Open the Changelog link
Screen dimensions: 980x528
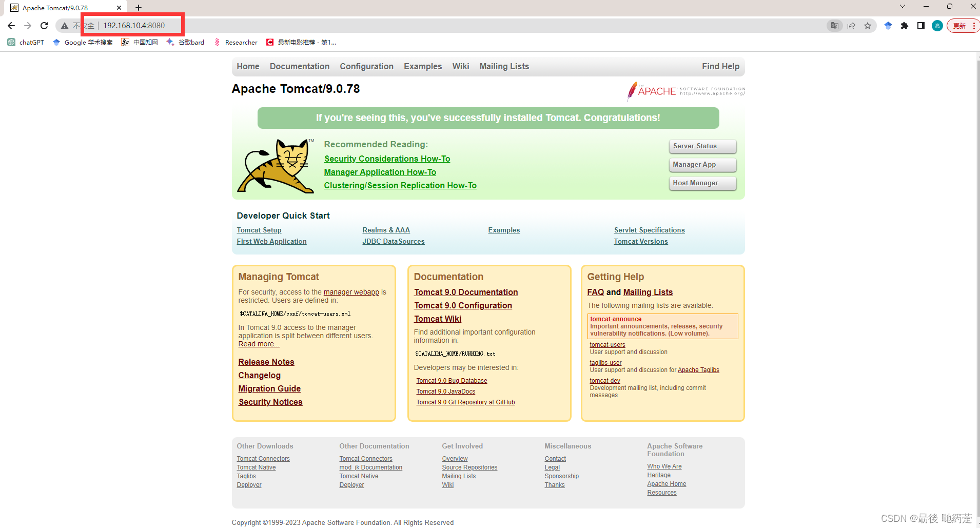tap(259, 376)
